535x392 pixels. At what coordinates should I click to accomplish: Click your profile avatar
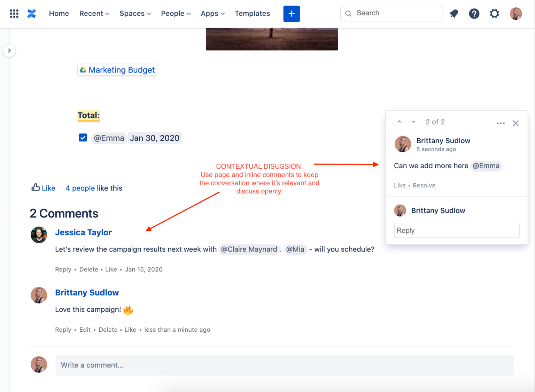point(515,14)
